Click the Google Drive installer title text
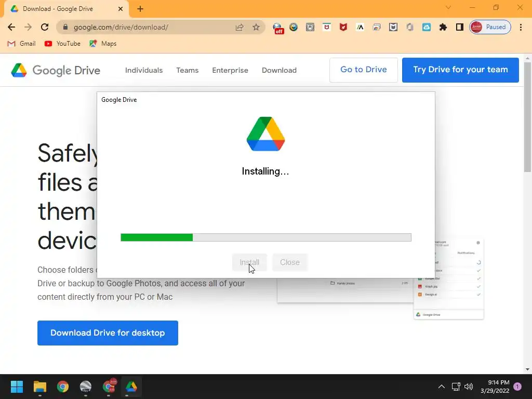Viewport: 532px width, 399px height. click(119, 100)
